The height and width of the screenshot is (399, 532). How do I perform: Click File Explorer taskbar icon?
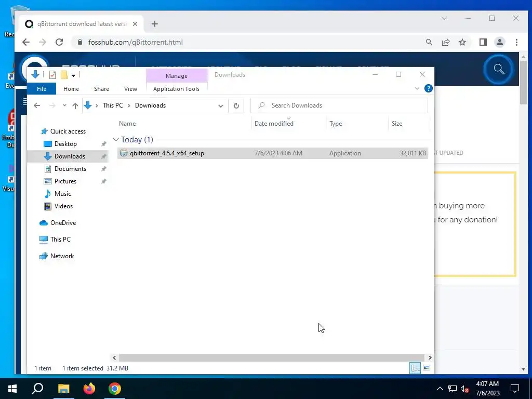pos(63,389)
